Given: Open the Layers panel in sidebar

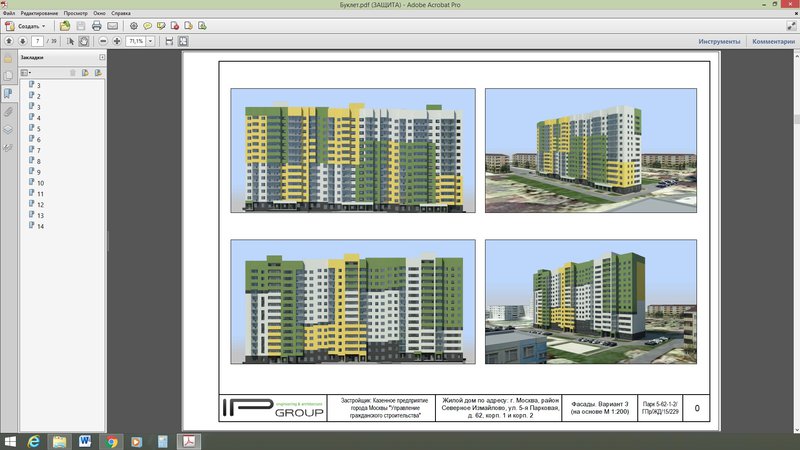Looking at the screenshot, I should pos(8,129).
